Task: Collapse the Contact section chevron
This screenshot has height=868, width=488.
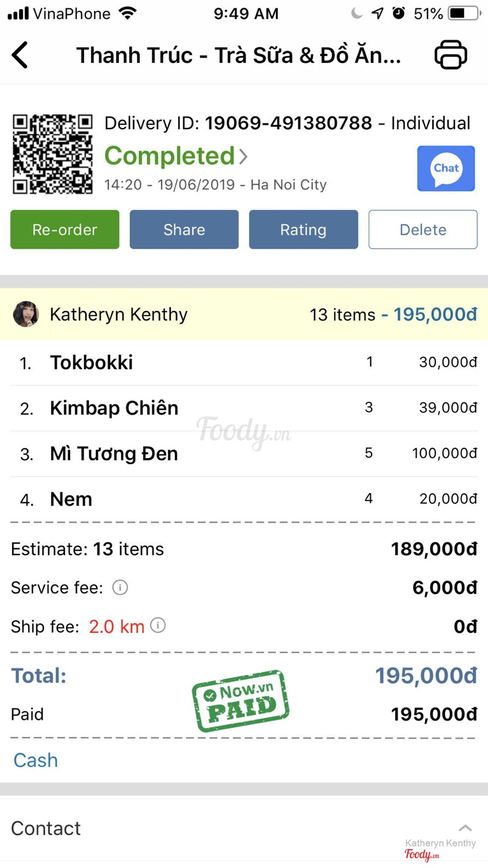Action: click(x=465, y=828)
